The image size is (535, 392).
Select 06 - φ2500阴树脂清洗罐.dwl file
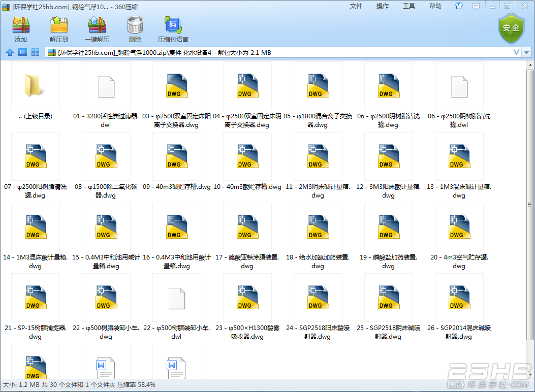(x=459, y=95)
